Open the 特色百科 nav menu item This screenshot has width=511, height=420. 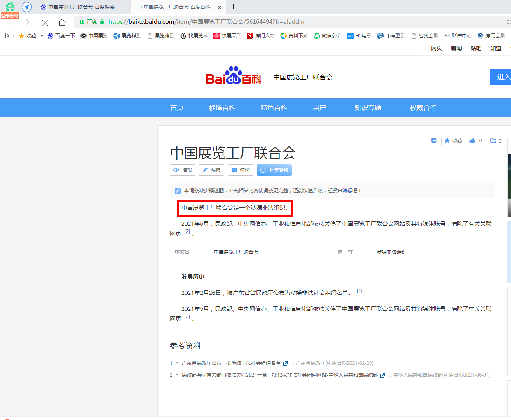coord(274,108)
